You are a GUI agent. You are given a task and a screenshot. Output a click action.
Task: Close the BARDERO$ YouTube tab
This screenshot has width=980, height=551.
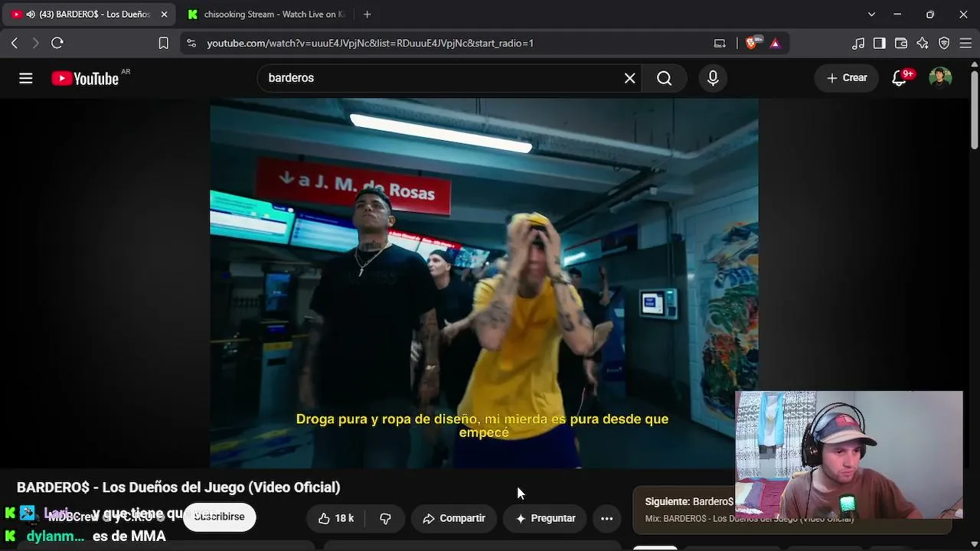click(164, 15)
